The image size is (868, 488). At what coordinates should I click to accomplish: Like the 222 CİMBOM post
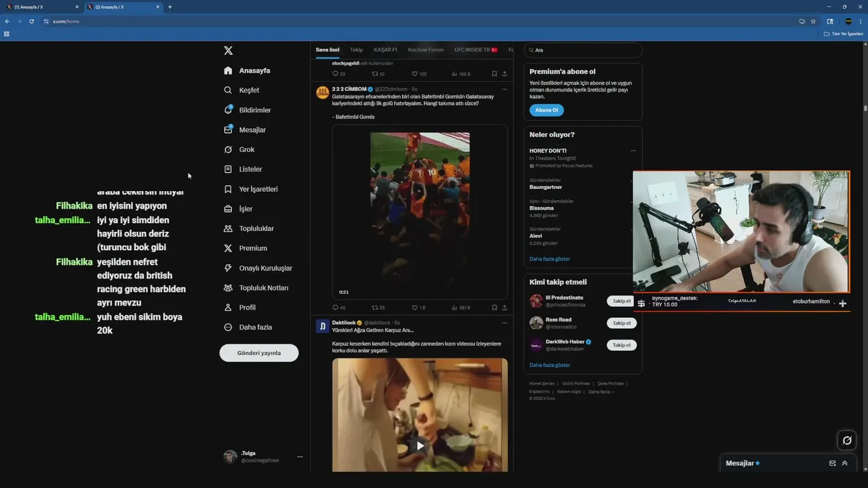pos(415,308)
